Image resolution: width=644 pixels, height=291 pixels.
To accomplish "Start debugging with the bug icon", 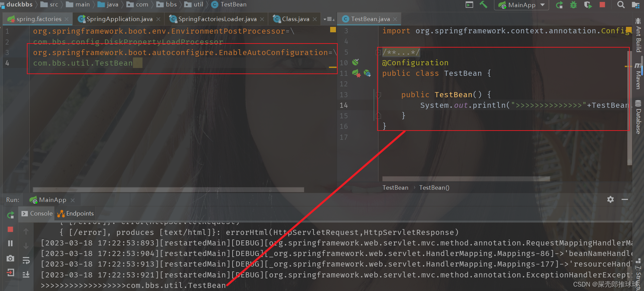I will pos(573,5).
